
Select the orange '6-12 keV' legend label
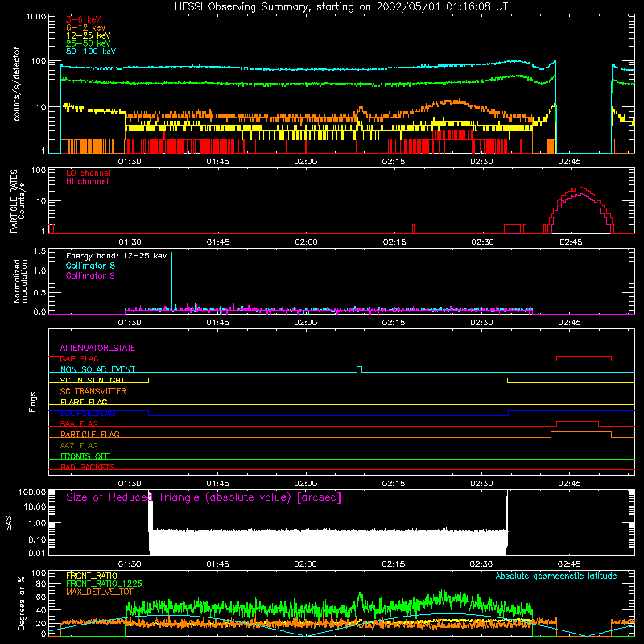[x=86, y=27]
